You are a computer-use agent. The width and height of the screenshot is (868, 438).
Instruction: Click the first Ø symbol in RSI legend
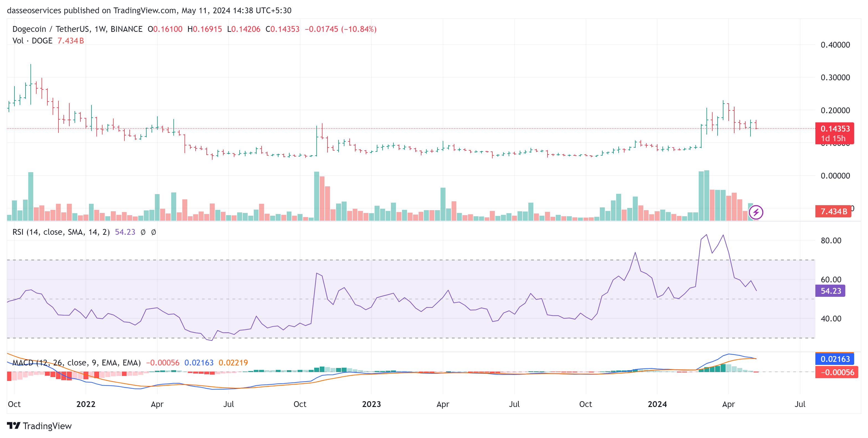point(143,232)
